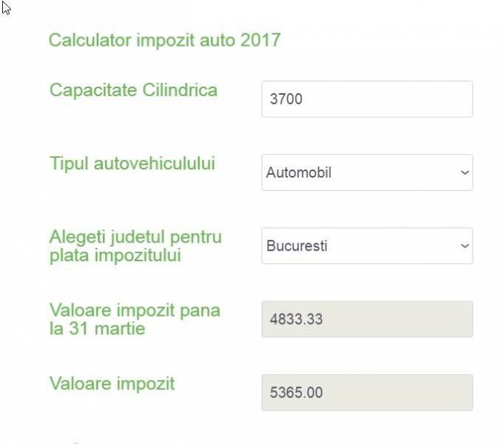Click the Capacitate Cilindrica label
Viewport: 504px width, 444px height.
tap(133, 90)
